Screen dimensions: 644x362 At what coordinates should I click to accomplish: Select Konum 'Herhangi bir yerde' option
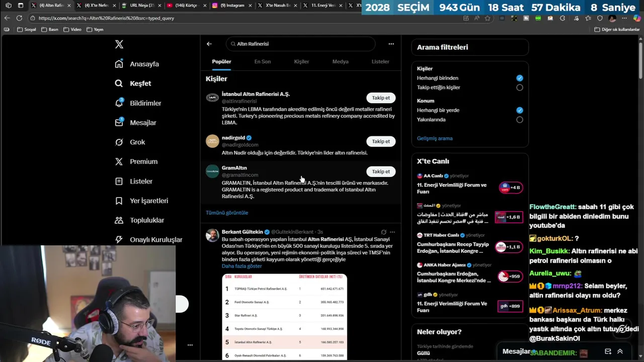520,110
